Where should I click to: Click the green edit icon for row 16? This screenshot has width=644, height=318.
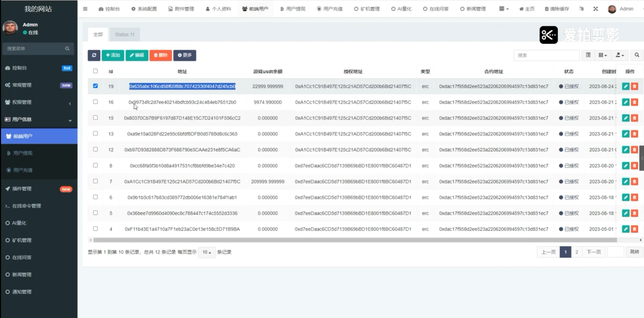[x=625, y=102]
